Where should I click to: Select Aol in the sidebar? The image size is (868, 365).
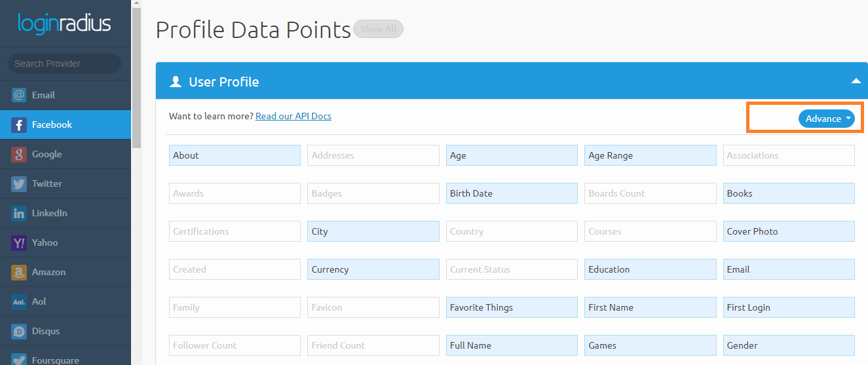point(66,301)
